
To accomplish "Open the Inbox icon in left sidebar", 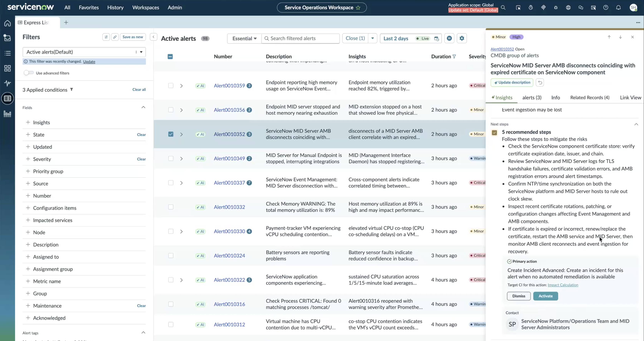I will click(x=7, y=38).
